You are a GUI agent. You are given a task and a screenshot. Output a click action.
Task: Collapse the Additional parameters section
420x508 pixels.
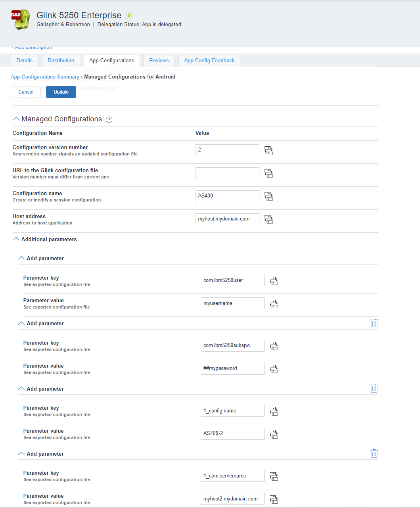pyautogui.click(x=16, y=239)
